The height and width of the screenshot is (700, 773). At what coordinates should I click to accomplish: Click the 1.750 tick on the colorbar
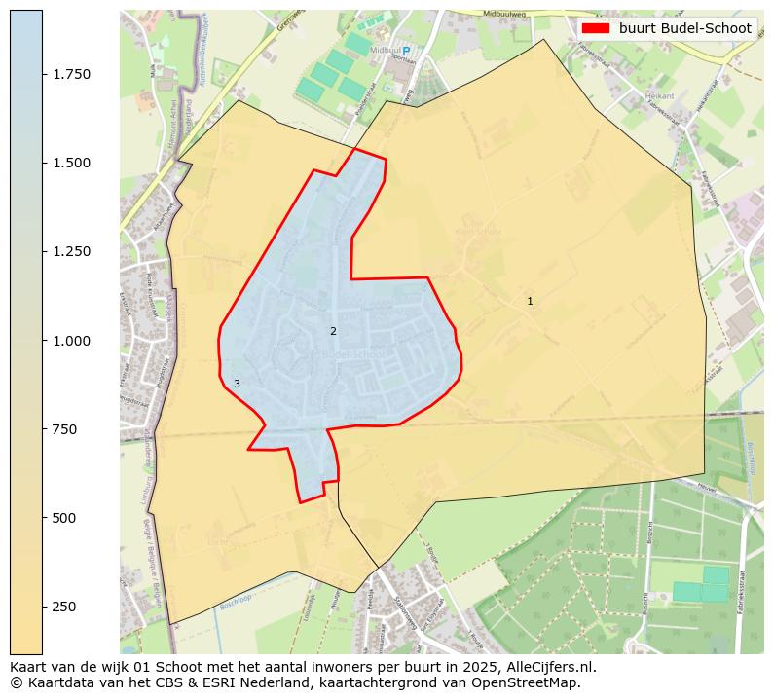point(74,74)
